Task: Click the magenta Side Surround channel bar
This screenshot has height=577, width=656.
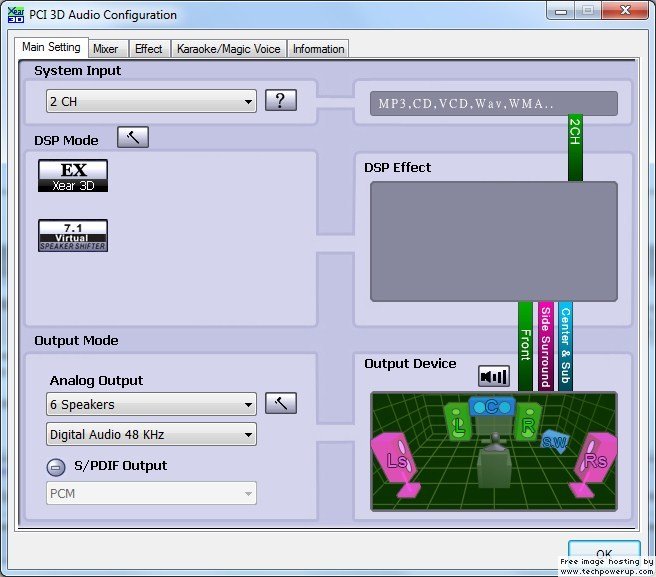Action: click(x=546, y=346)
